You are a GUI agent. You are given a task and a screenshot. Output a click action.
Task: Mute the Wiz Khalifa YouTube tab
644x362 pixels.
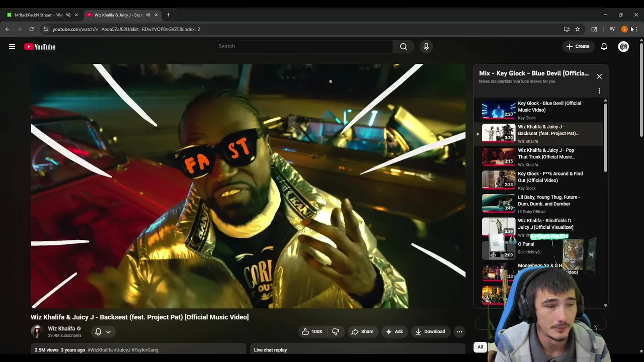[148, 15]
